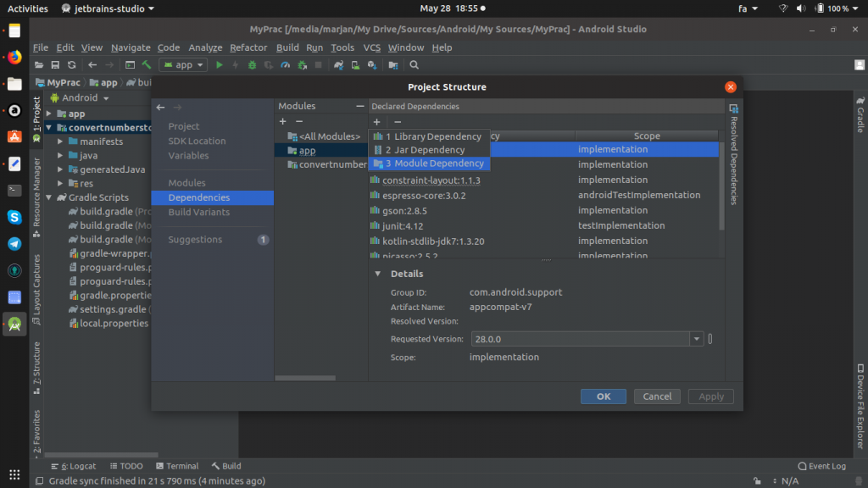This screenshot has width=868, height=488.
Task: Click the Debug app bug icon
Action: pyautogui.click(x=252, y=65)
